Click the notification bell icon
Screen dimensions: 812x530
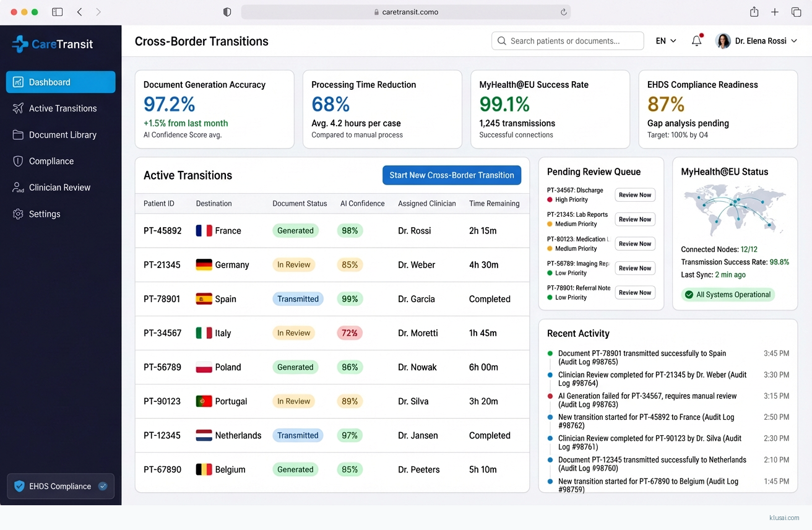point(696,41)
